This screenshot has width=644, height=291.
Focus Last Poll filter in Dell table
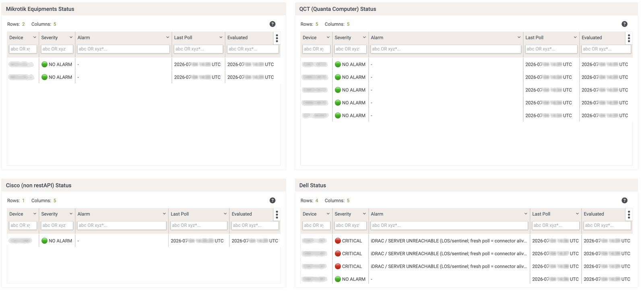556,226
